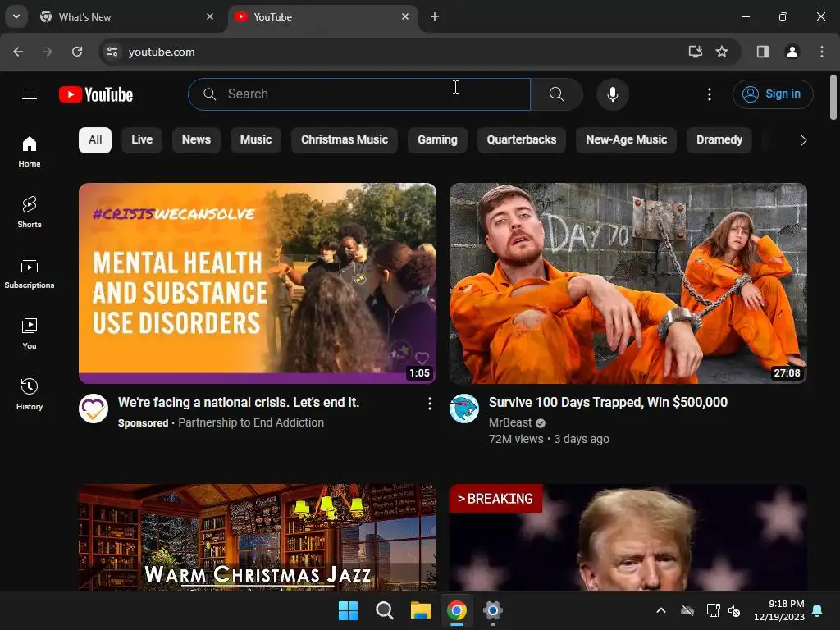Select the Live filter chip
The image size is (840, 630).
pos(142,139)
